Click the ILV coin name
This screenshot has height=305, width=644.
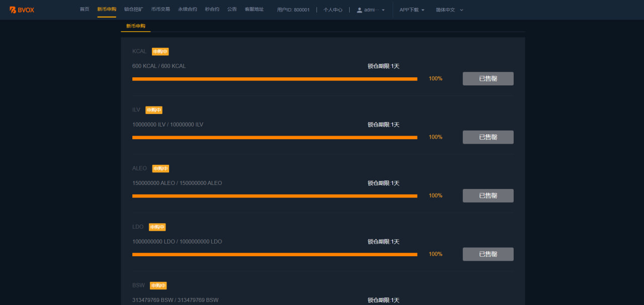click(136, 110)
